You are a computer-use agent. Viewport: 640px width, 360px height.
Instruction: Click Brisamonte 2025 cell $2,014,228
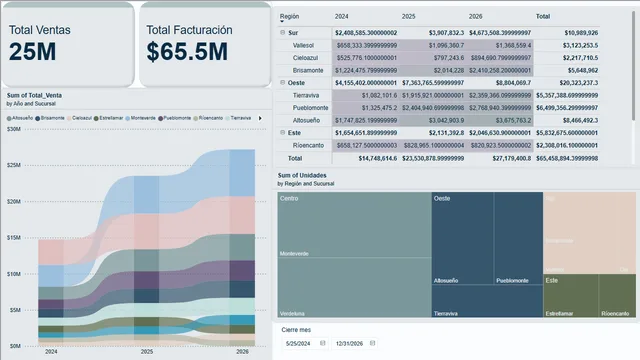[x=449, y=70]
